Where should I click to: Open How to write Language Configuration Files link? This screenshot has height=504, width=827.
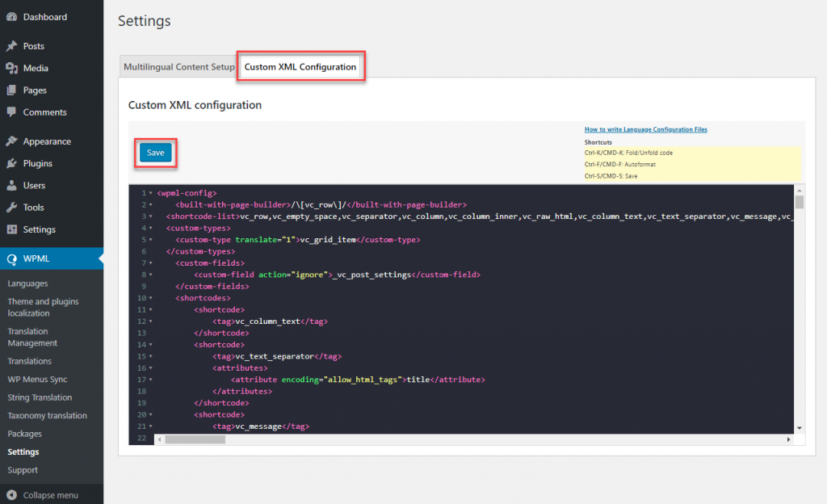pyautogui.click(x=645, y=129)
